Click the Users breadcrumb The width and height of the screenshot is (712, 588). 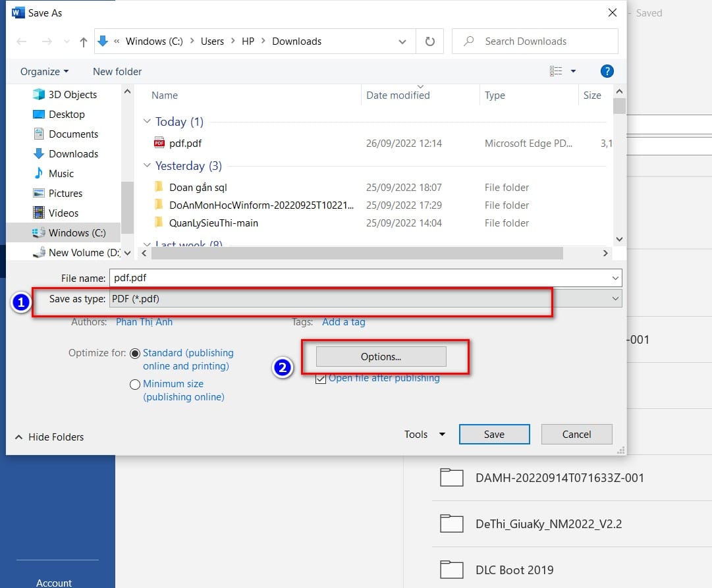click(212, 41)
